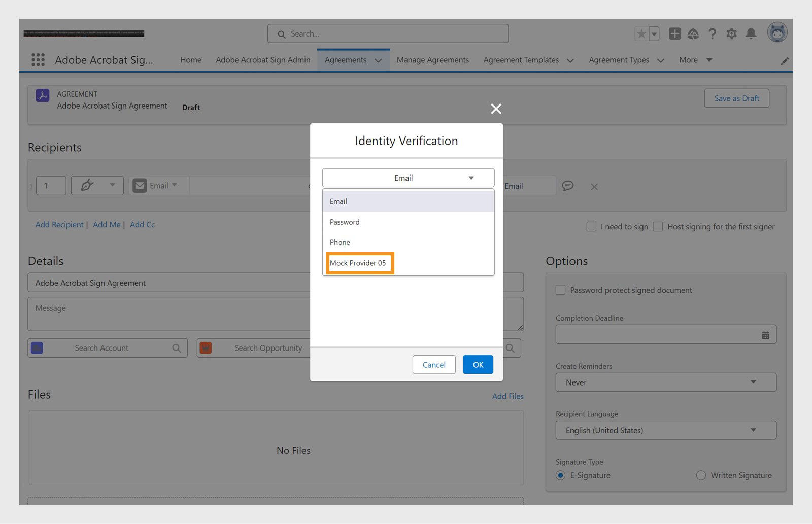Click the Add Files link

[508, 396]
